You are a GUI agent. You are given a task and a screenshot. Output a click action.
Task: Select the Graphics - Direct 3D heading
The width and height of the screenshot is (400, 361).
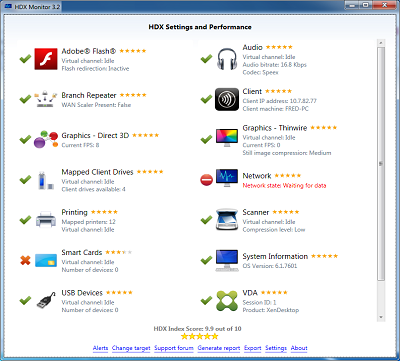coord(95,135)
